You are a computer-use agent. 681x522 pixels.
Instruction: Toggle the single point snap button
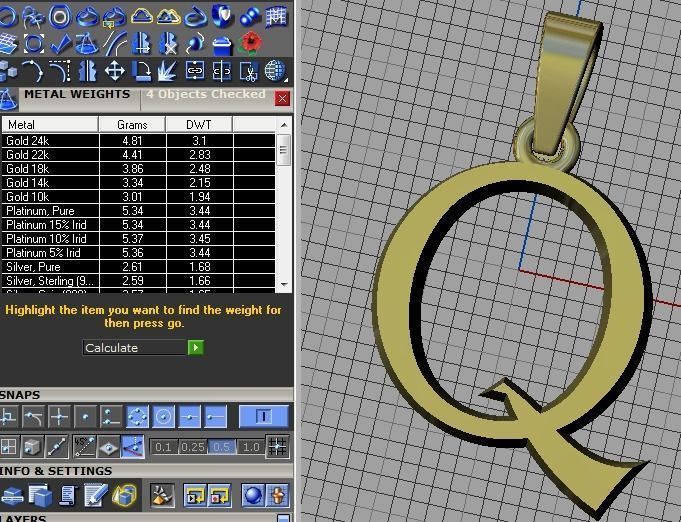(x=85, y=417)
